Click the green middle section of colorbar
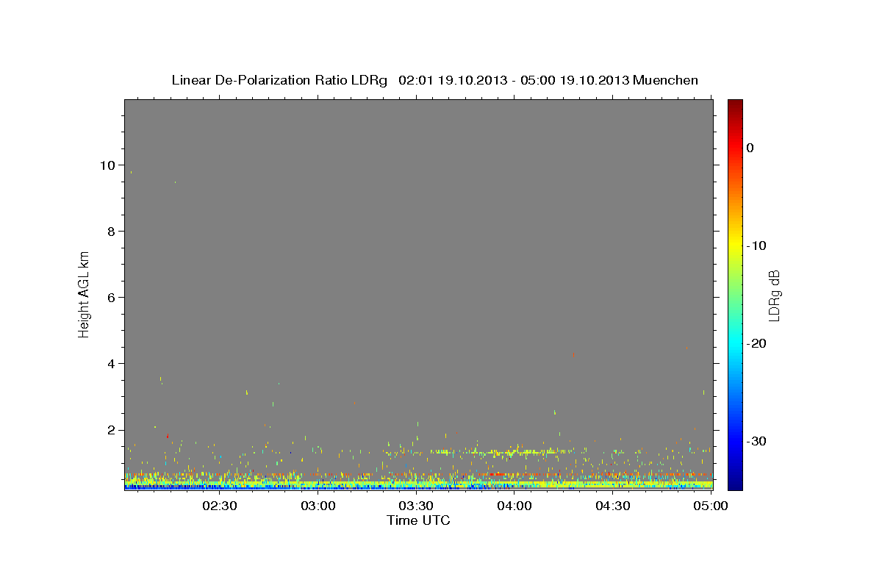 735,294
